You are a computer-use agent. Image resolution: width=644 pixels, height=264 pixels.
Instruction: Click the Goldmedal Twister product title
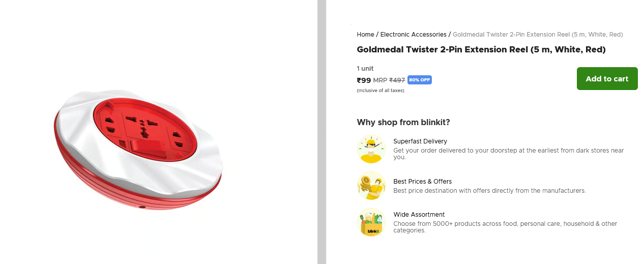(481, 50)
